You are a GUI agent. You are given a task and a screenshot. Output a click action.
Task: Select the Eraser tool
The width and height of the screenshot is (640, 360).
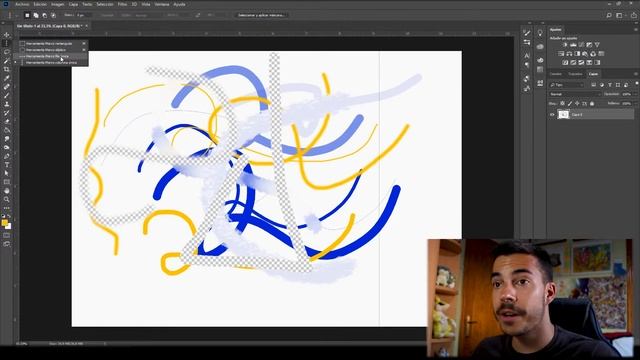7,121
